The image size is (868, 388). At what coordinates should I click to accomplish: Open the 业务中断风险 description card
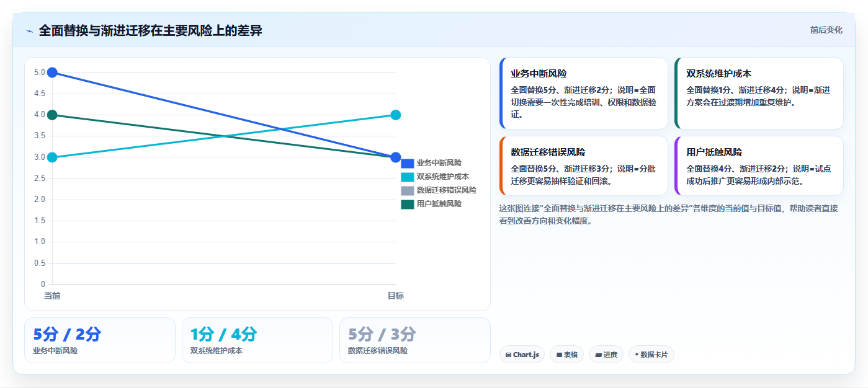point(584,94)
